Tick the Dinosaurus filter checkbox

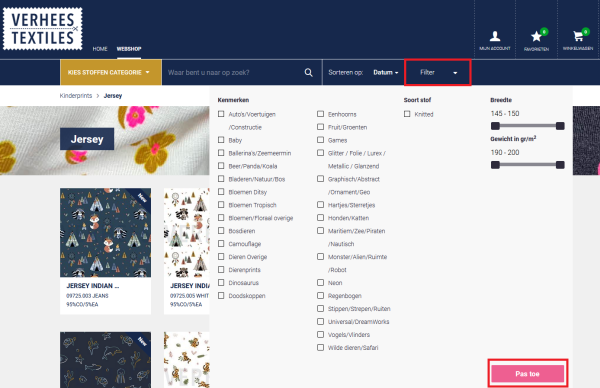click(x=221, y=282)
